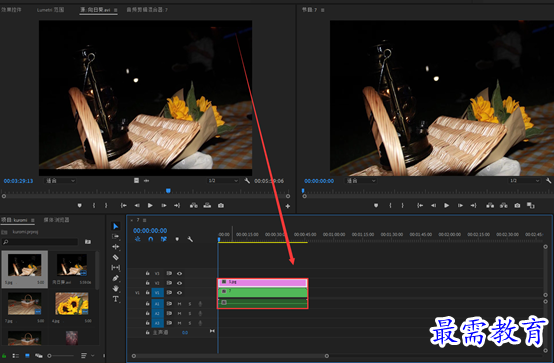Export a frame from the Source monitor
The width and height of the screenshot is (554, 363).
[x=221, y=205]
